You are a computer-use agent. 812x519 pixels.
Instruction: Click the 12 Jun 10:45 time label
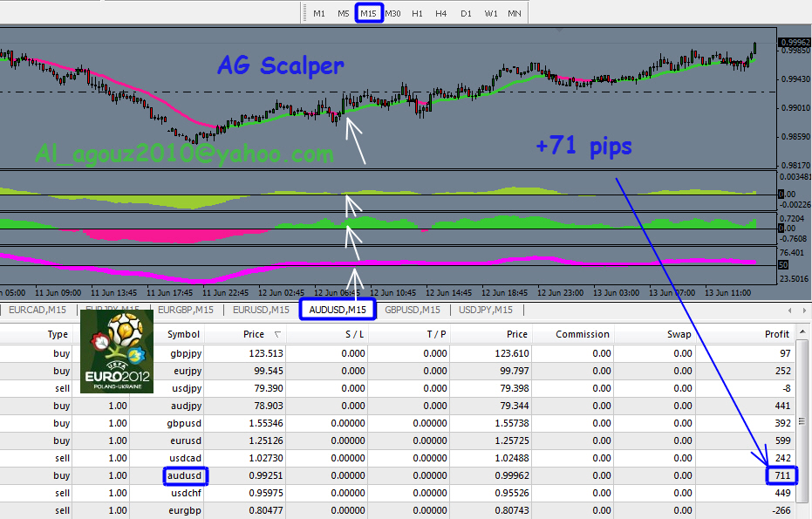[392, 293]
